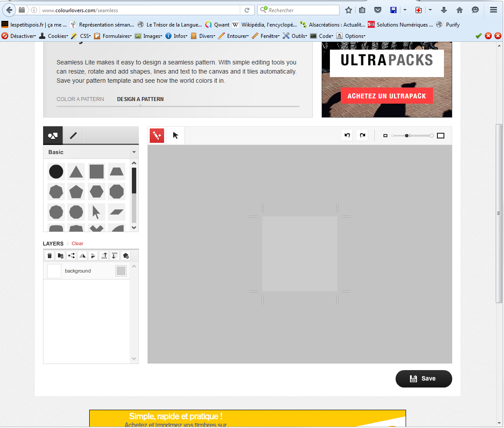Switch to the line tool tab
The height and width of the screenshot is (428, 504).
(x=73, y=135)
